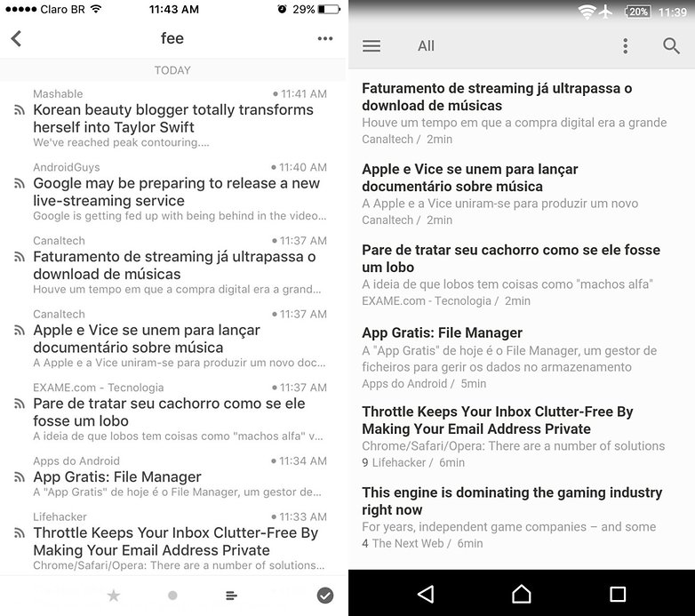Tap RSS icon beside Pare de tratar left article
695x616 pixels.
click(19, 404)
